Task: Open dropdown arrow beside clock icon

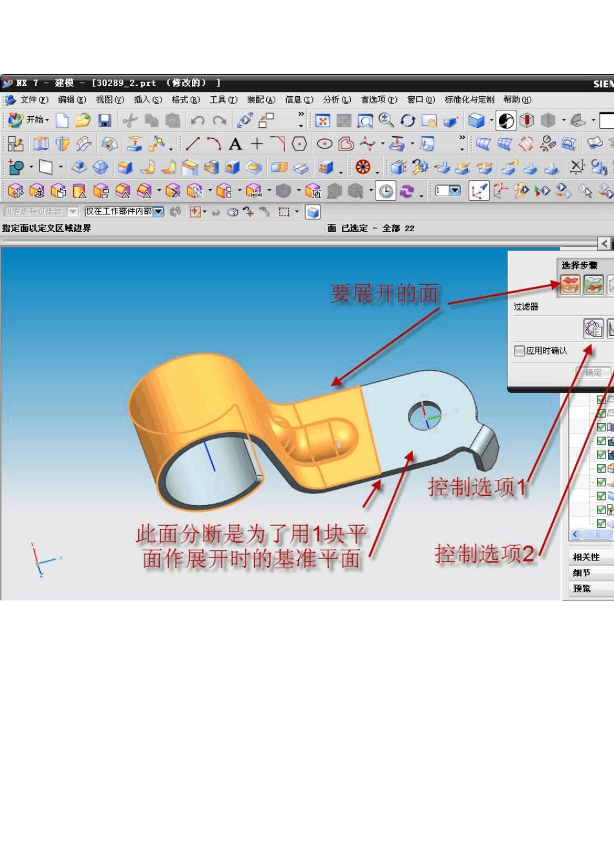Action: click(371, 191)
